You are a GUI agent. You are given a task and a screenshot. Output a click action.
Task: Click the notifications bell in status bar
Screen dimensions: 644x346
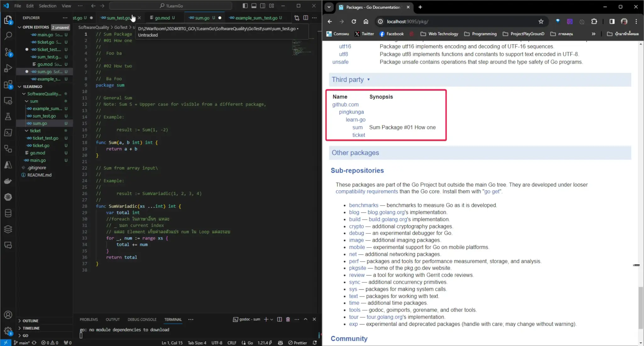[x=315, y=343]
